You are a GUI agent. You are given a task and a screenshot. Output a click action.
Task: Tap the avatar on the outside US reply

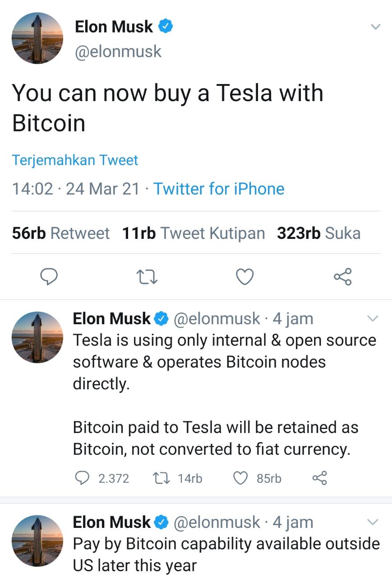(x=37, y=541)
